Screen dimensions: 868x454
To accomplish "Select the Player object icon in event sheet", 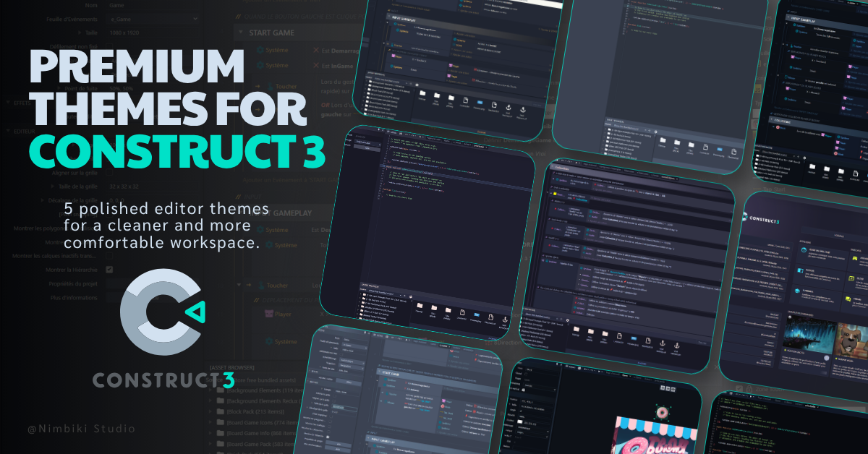I will coord(269,314).
